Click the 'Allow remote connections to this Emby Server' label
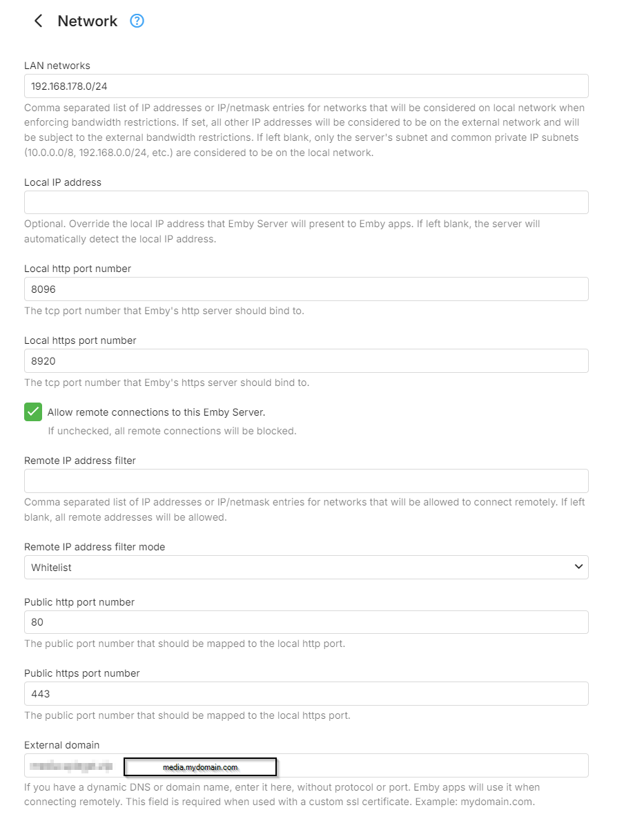The height and width of the screenshot is (821, 644). coord(156,412)
